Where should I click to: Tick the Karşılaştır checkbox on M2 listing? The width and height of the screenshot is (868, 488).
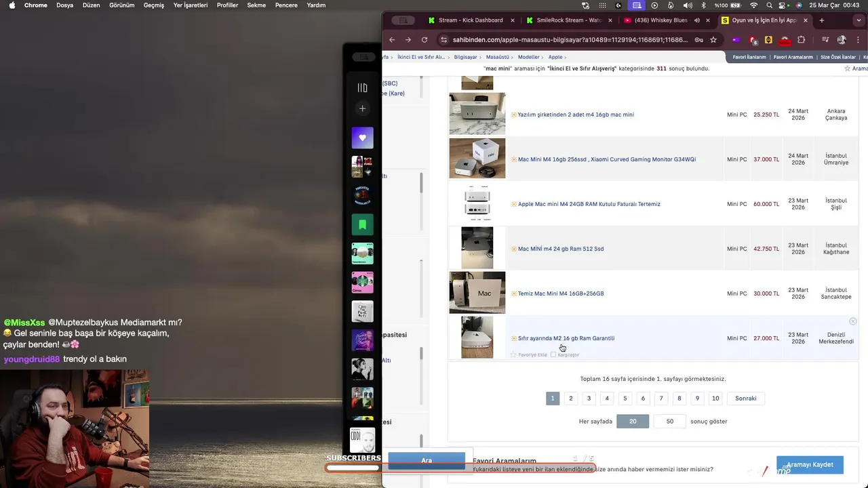(x=553, y=354)
